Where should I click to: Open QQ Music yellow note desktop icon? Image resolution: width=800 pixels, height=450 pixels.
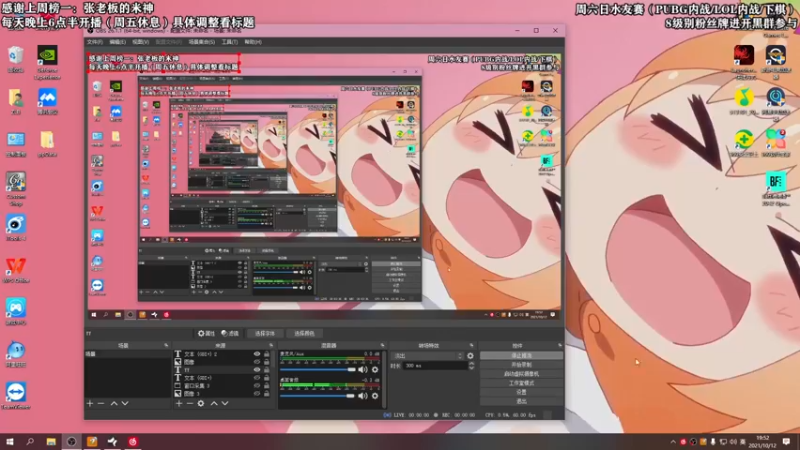pos(744,102)
